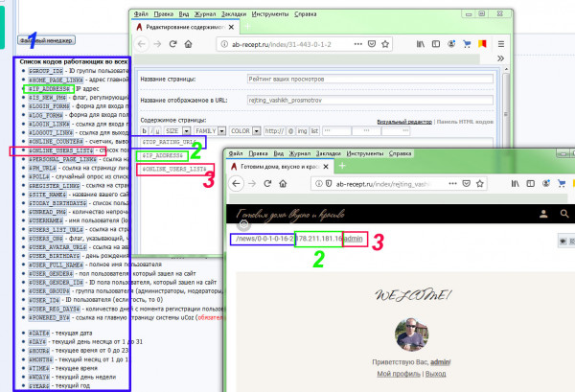Open home in front recipe window
Screen dimensions: 575x392
(x=283, y=183)
